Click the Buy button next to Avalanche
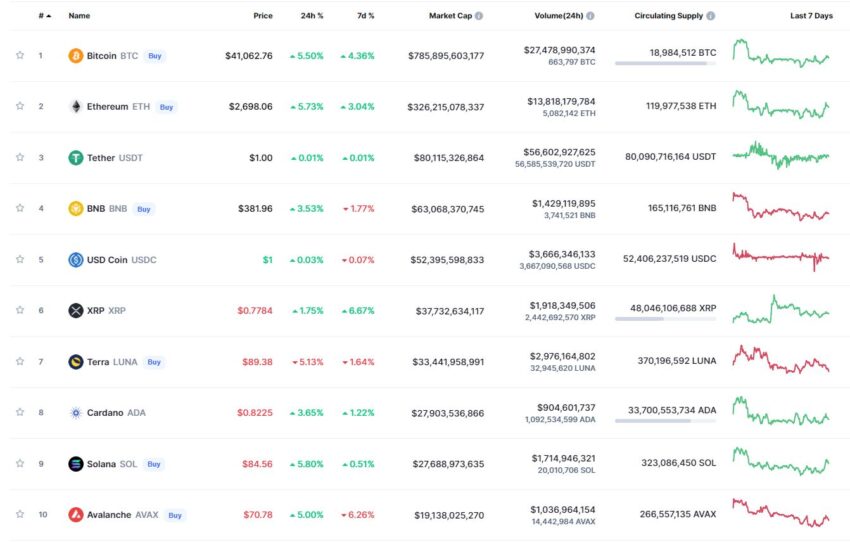The width and height of the screenshot is (850, 542). pos(175,515)
